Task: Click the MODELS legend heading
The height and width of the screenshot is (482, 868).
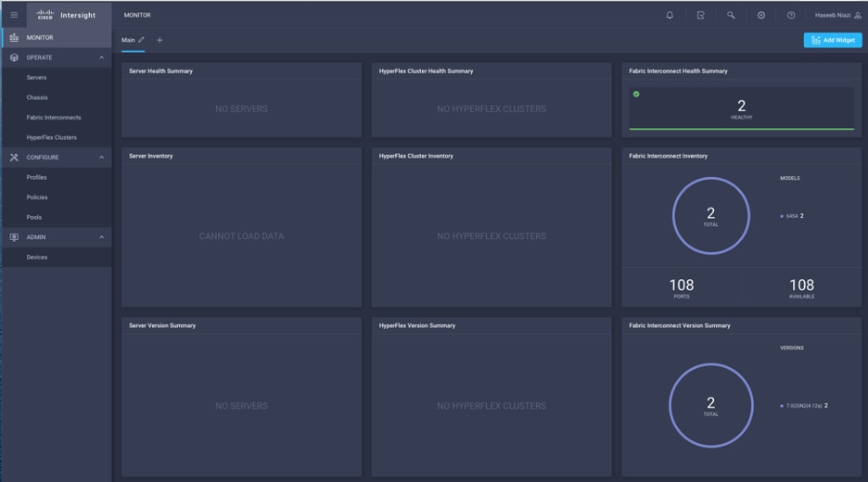Action: coord(790,178)
